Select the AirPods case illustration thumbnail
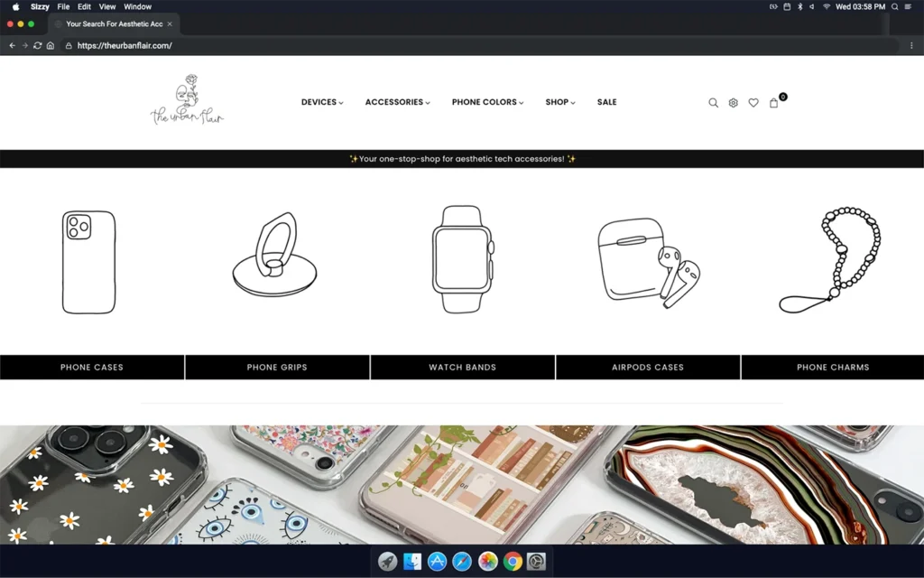The width and height of the screenshot is (924, 578). (648, 262)
